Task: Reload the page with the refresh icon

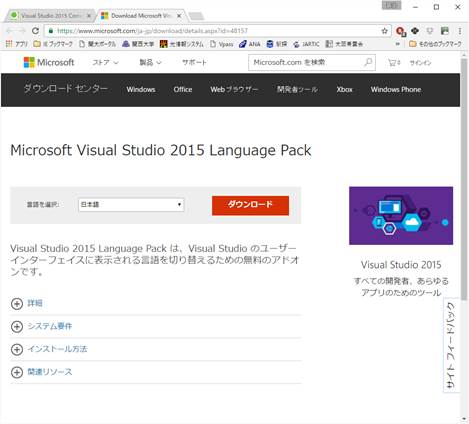Action: [x=35, y=31]
